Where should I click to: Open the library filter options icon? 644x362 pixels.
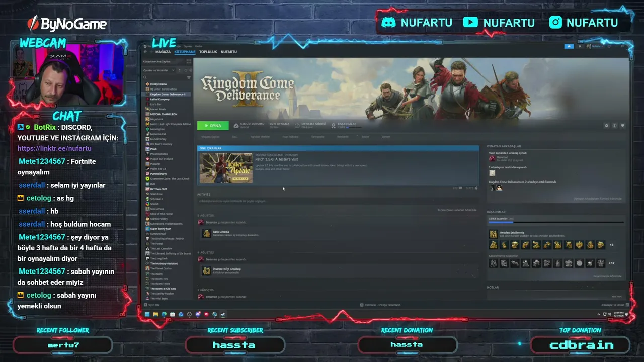(189, 77)
